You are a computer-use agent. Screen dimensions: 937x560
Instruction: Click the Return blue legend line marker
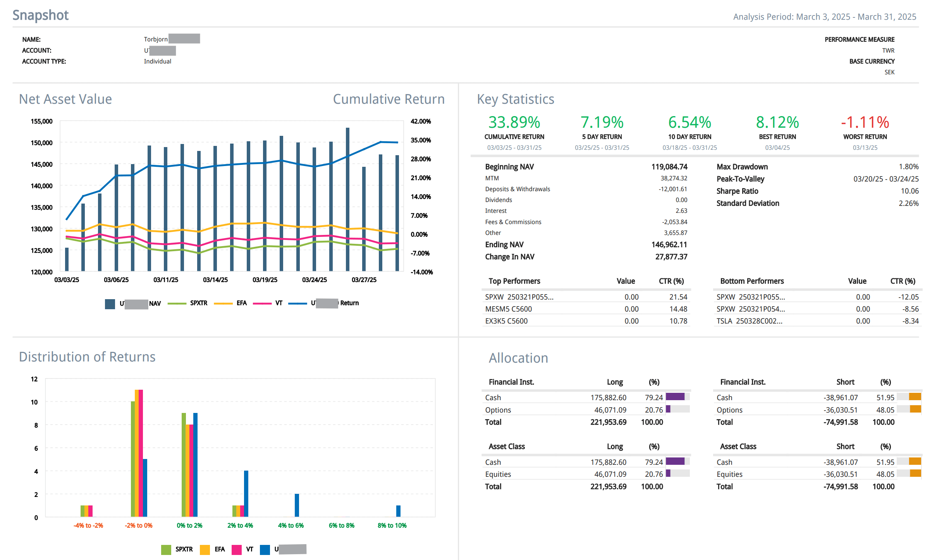coord(297,303)
